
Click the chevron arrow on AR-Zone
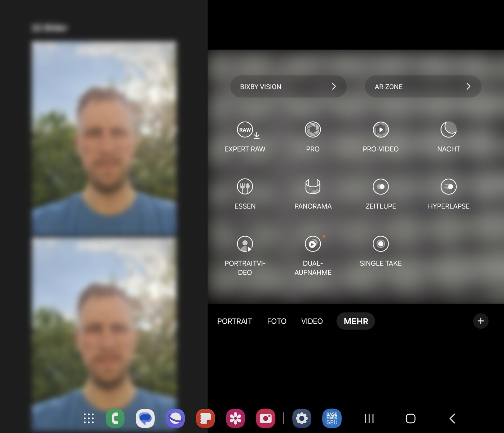(468, 87)
